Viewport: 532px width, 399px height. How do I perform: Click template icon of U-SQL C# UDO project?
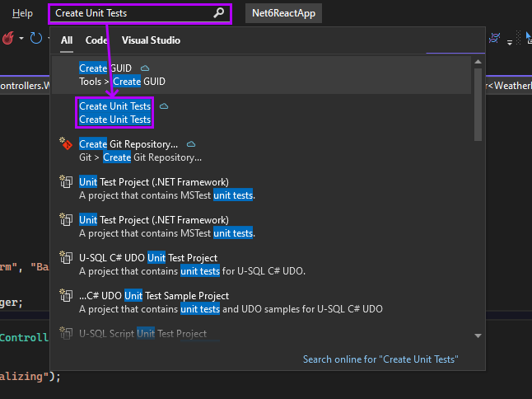tap(66, 258)
